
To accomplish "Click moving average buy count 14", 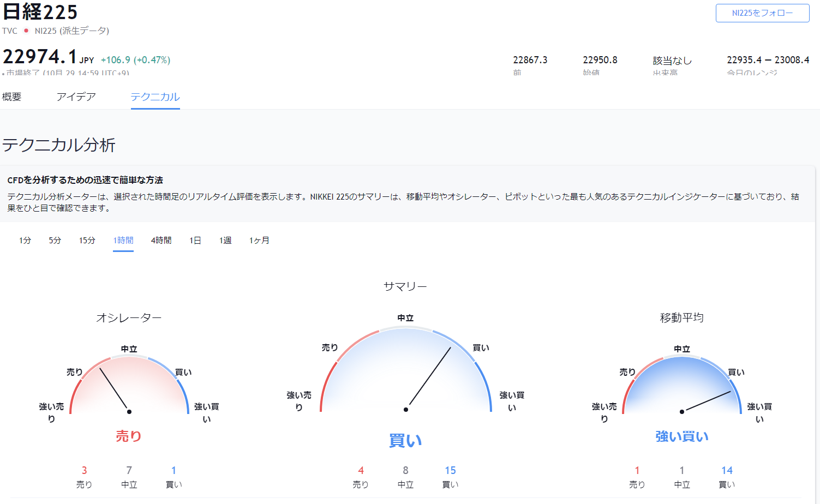I will (727, 470).
